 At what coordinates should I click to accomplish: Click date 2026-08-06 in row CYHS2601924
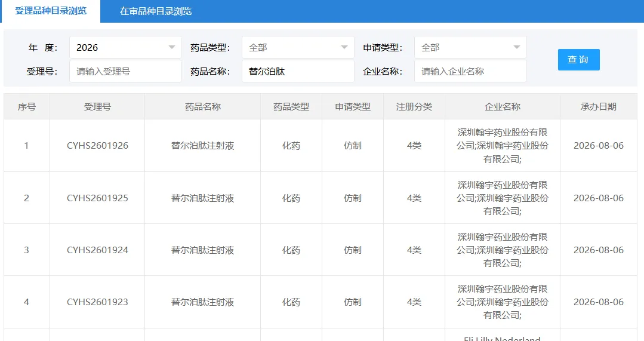click(599, 250)
